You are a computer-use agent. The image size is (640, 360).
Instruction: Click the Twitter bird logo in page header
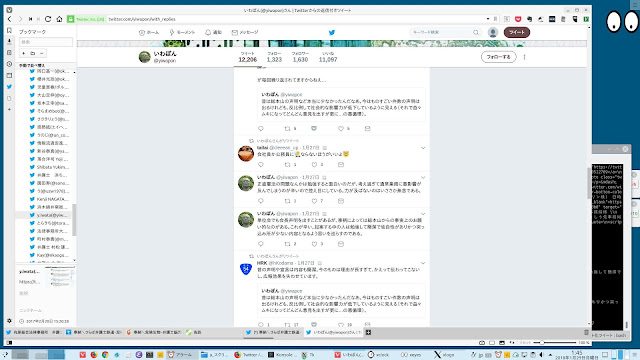[x=332, y=32]
